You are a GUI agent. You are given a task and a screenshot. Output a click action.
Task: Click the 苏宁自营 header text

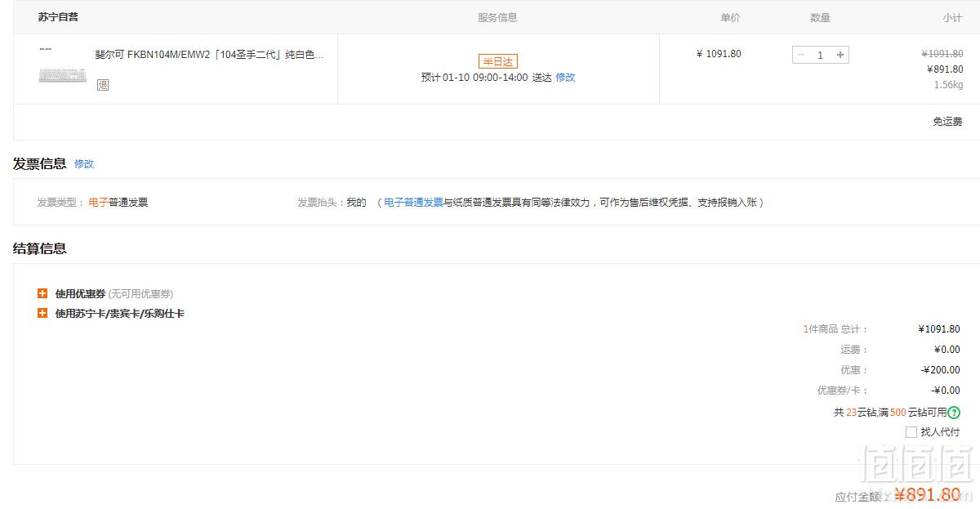point(58,16)
